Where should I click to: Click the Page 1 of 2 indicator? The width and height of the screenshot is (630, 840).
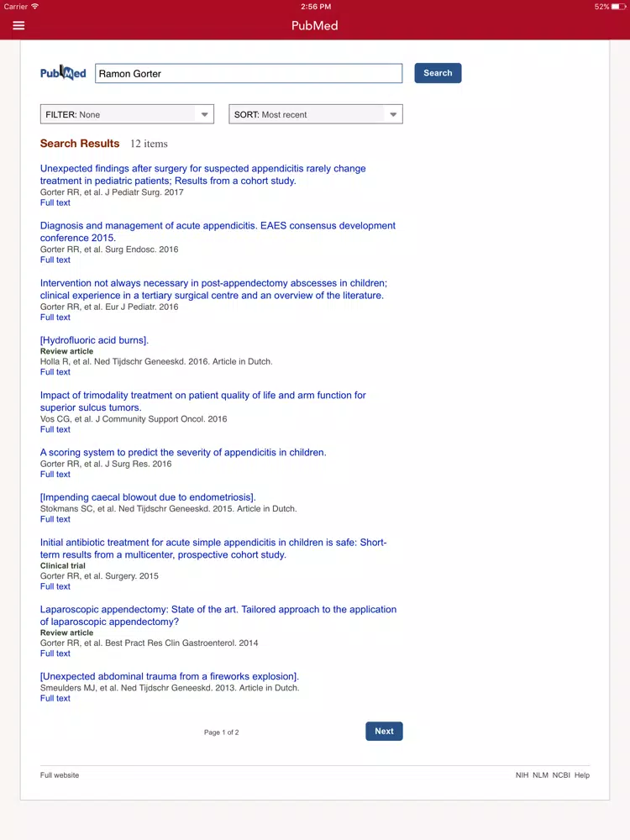[x=221, y=732]
